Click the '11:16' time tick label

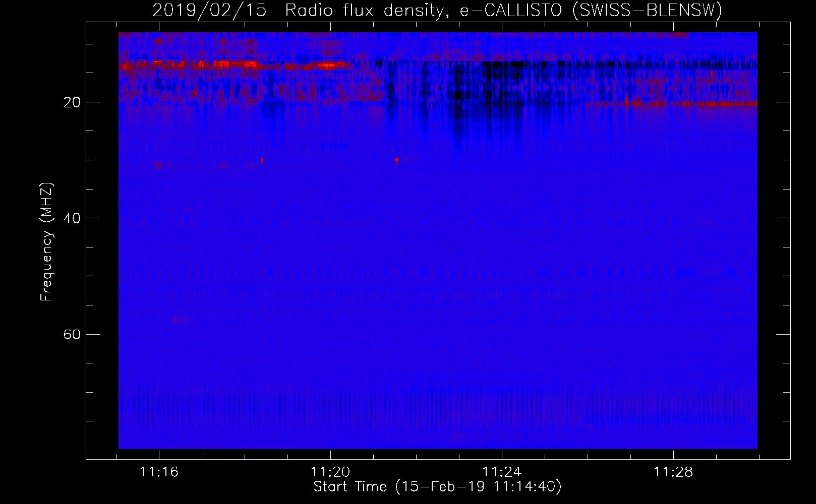click(x=159, y=472)
